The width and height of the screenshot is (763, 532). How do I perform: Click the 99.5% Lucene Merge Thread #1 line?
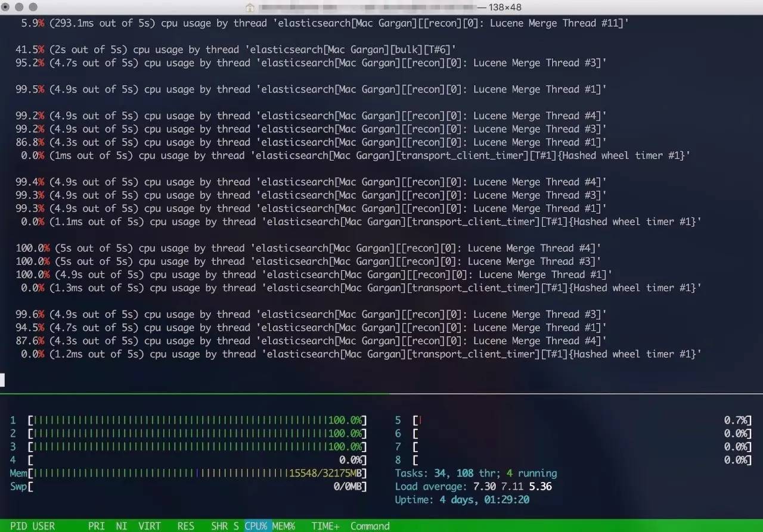(311, 89)
